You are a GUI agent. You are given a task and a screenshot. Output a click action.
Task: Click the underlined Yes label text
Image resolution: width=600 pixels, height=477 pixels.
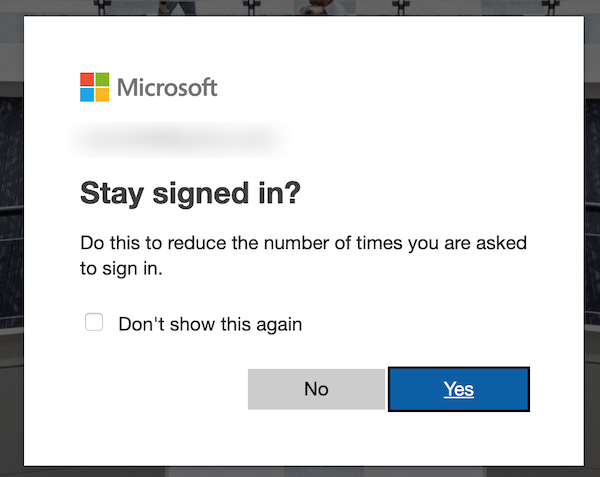(x=459, y=389)
